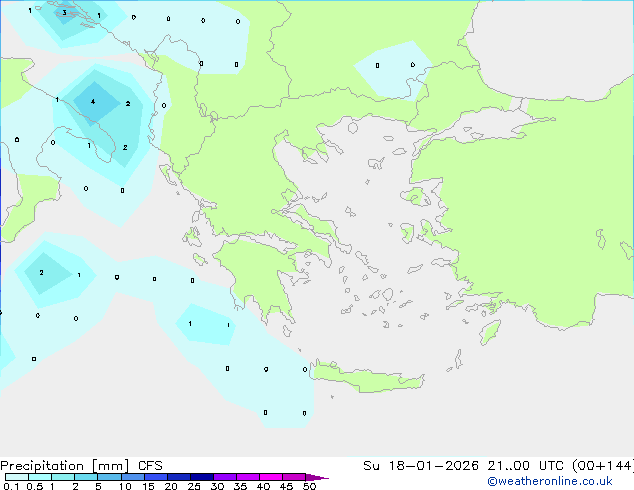
Task: Select the legend label '15'
Action: [148, 486]
